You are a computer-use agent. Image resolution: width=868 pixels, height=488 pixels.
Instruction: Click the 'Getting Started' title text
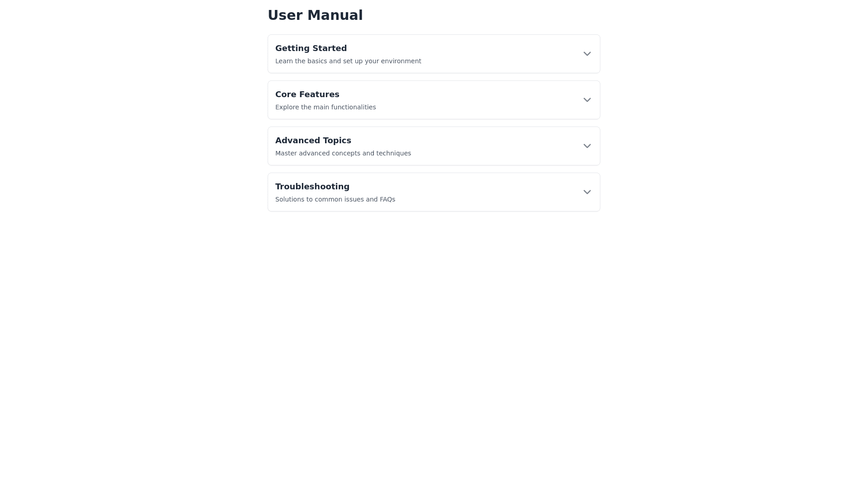pyautogui.click(x=311, y=48)
